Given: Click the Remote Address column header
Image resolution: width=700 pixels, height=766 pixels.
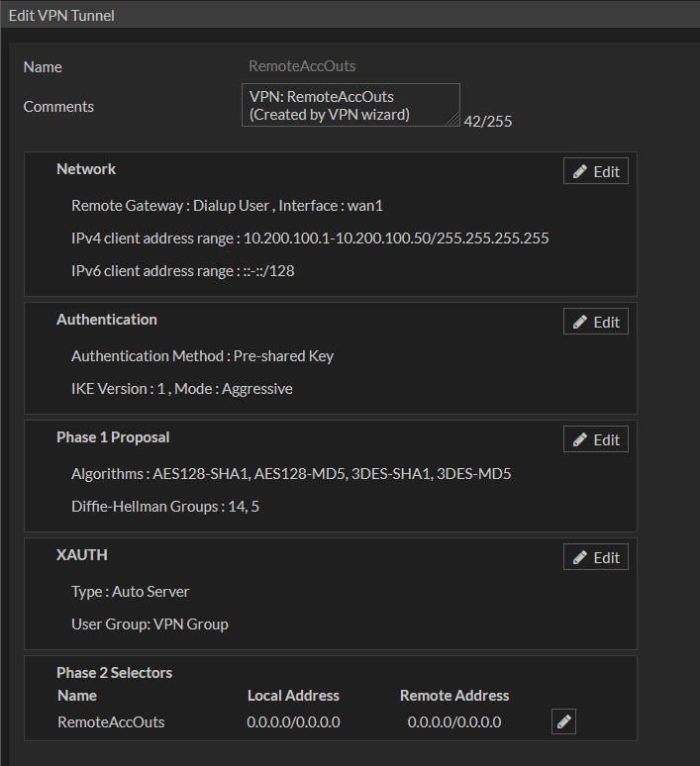Looking at the screenshot, I should [454, 696].
